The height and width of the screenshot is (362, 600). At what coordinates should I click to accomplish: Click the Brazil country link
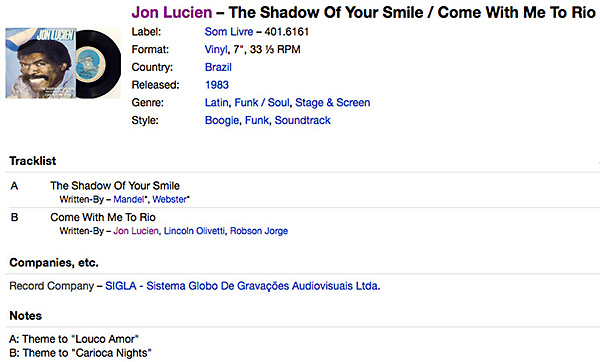pos(218,67)
